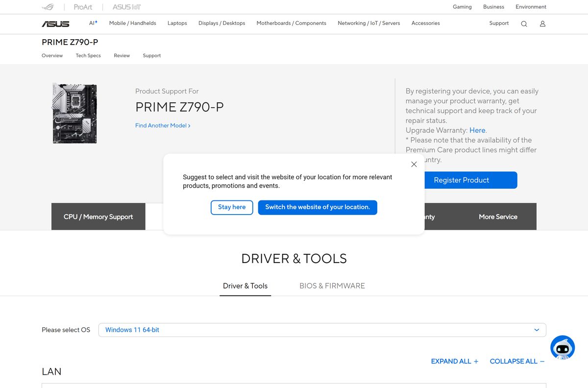This screenshot has width=588, height=388.
Task: Open the search magnifier icon
Action: [524, 24]
